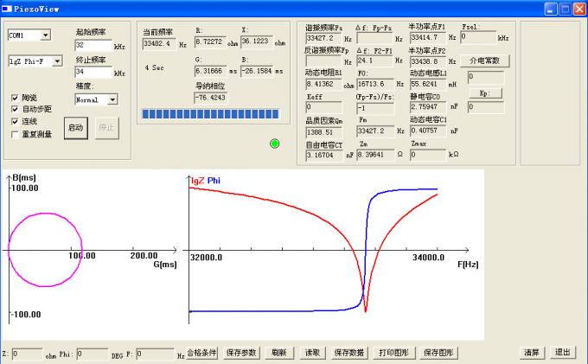
Task: Click the blue measurement progress bar
Action: click(x=210, y=114)
